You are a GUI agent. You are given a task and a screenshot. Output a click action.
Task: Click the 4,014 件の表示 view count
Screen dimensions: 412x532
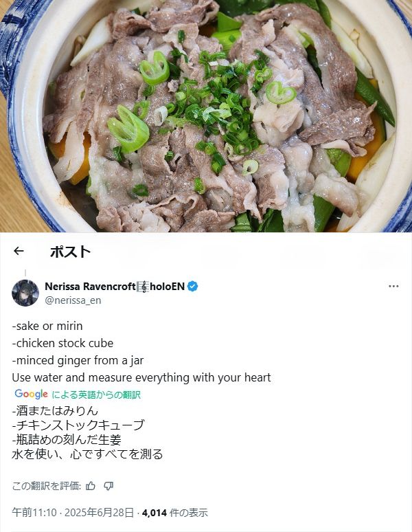pos(175,512)
